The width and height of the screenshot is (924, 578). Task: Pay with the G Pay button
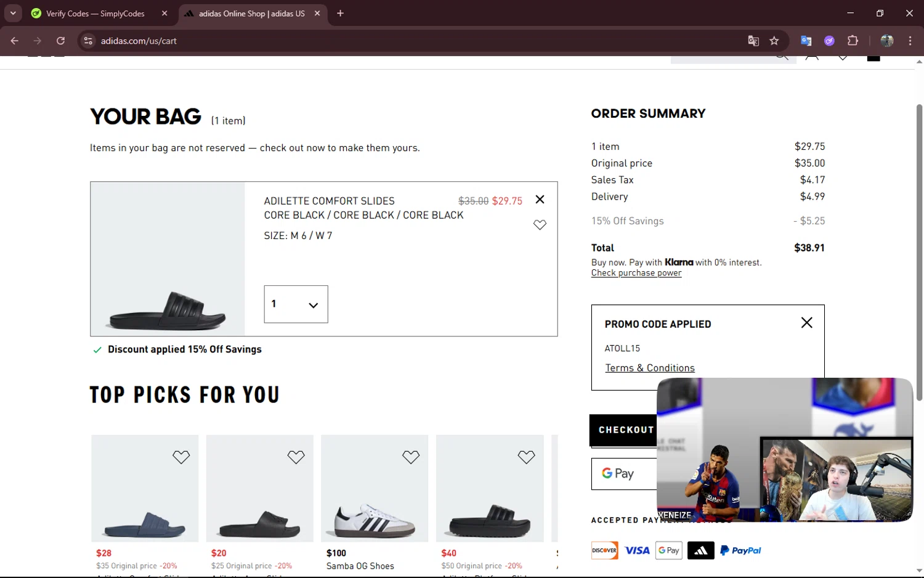pos(623,473)
